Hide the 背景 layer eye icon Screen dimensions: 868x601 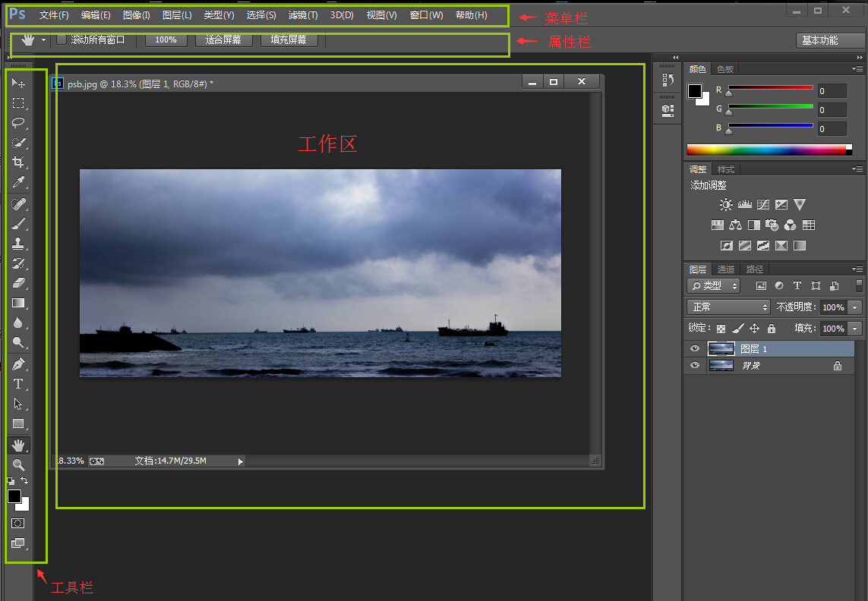pos(694,365)
